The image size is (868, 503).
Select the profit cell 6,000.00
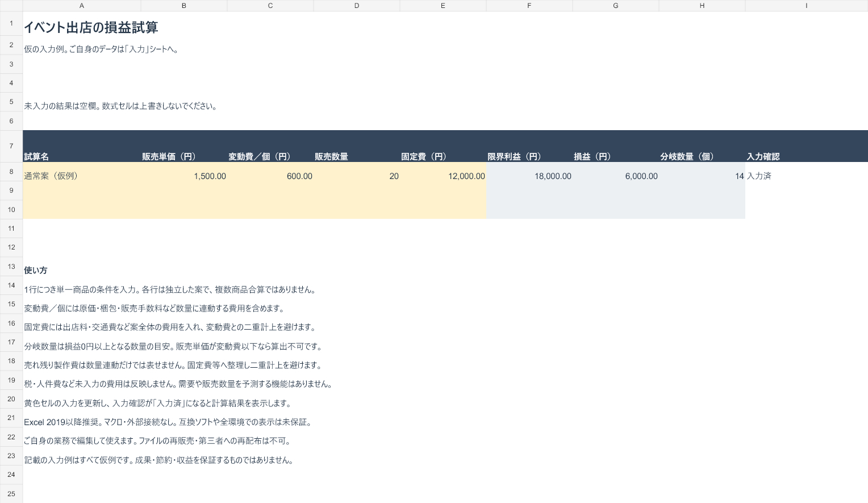[x=616, y=172]
